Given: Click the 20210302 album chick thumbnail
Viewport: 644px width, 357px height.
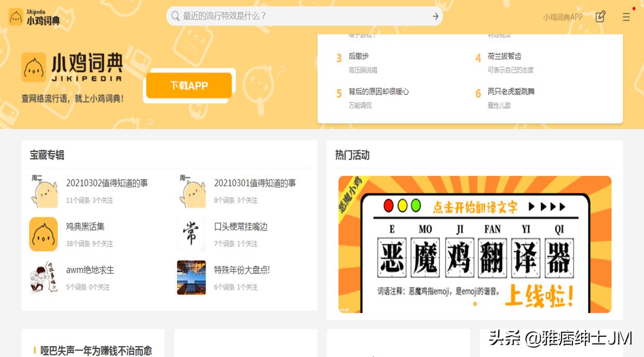Looking at the screenshot, I should (x=44, y=191).
